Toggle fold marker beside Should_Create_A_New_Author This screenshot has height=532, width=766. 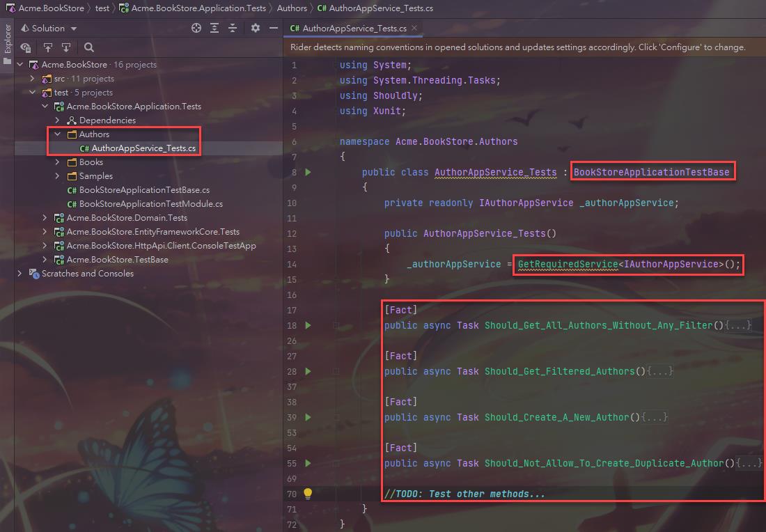point(336,417)
